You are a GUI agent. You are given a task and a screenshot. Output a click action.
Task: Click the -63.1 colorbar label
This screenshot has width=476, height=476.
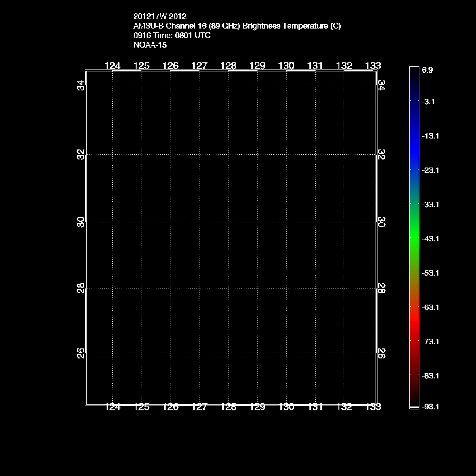[430, 307]
